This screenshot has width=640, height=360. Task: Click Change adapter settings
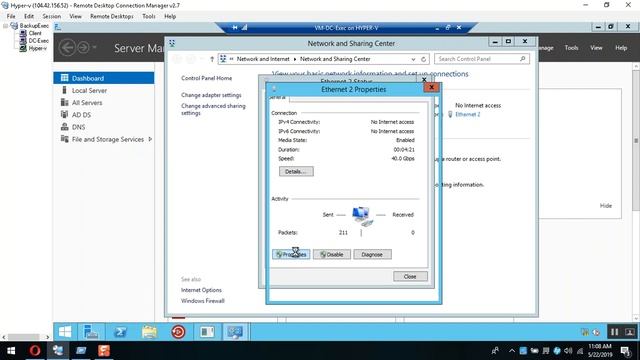click(x=211, y=95)
